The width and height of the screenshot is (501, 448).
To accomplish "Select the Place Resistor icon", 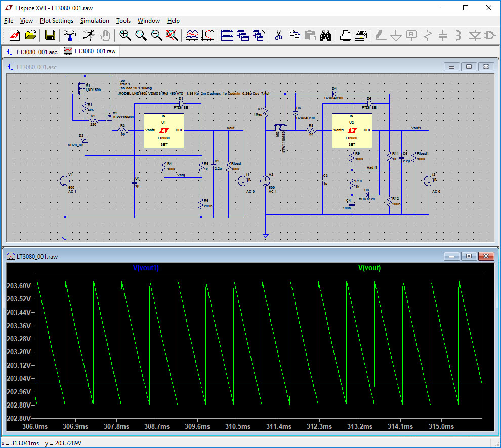I will (427, 35).
